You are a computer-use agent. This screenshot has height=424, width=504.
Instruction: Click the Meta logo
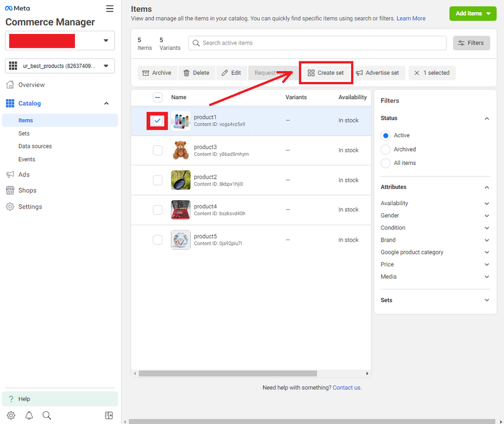click(18, 8)
